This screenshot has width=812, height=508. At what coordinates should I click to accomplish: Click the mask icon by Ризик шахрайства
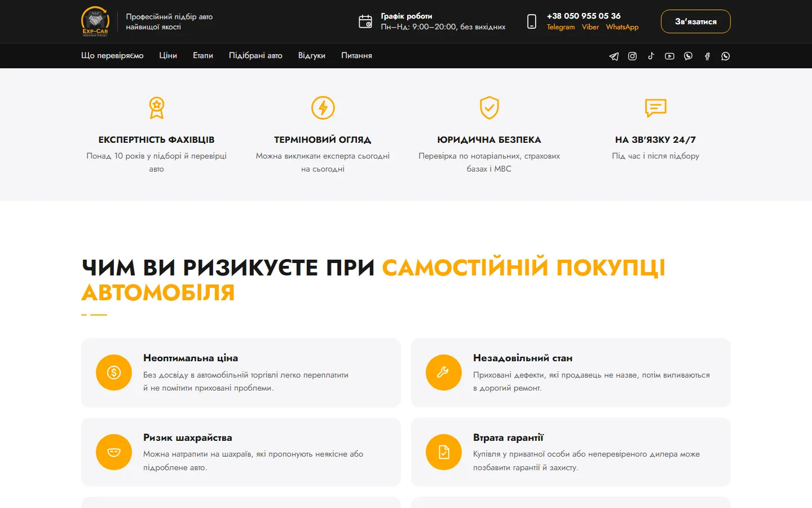point(114,452)
